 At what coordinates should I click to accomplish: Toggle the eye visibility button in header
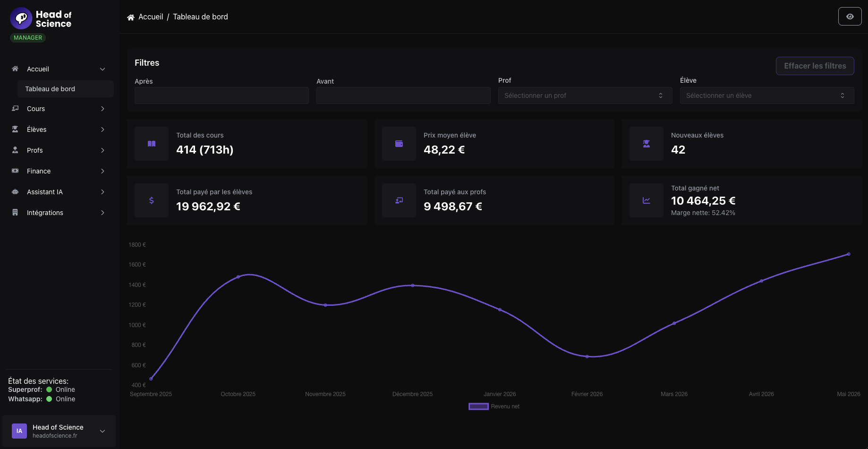coord(850,17)
